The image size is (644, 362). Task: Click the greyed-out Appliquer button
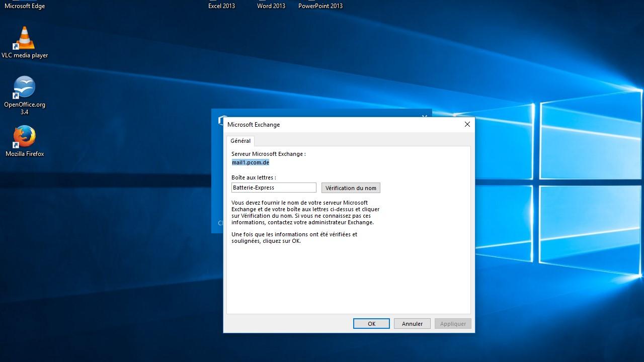(x=453, y=324)
